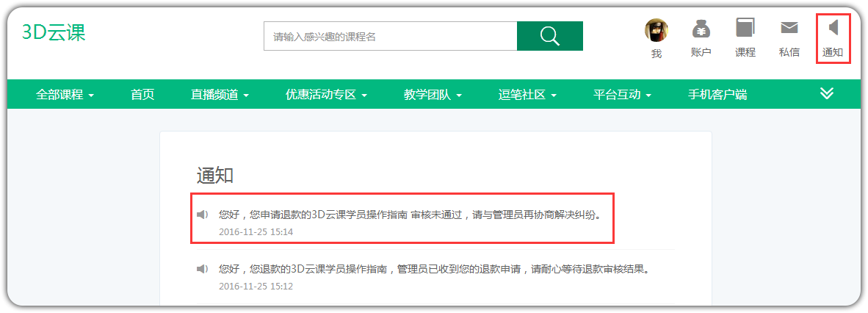
Task: Go to the 首页 menu item
Action: [x=142, y=95]
